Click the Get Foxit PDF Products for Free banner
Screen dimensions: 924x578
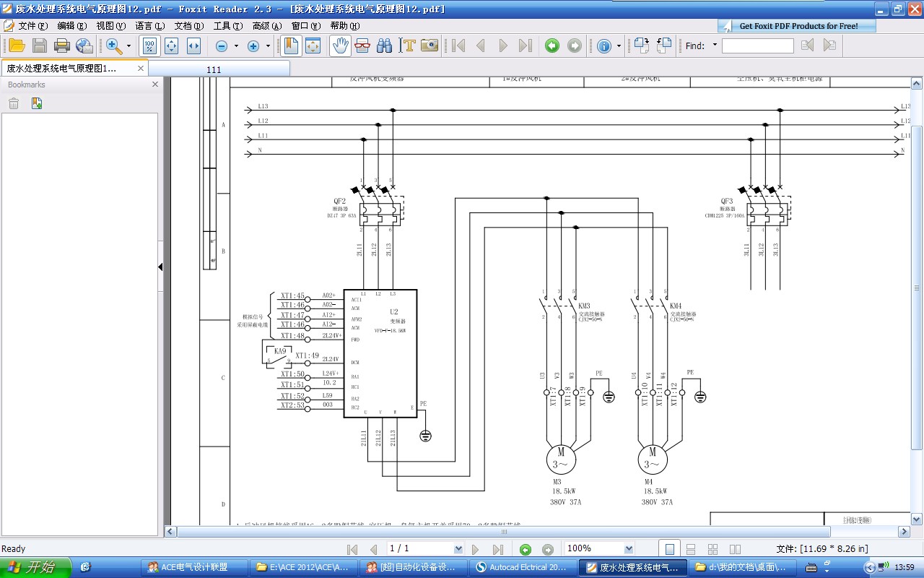coord(797,26)
